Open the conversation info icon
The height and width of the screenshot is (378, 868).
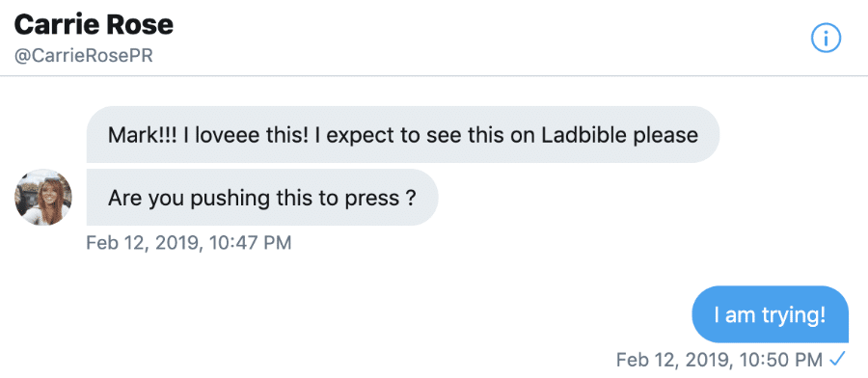[x=826, y=39]
